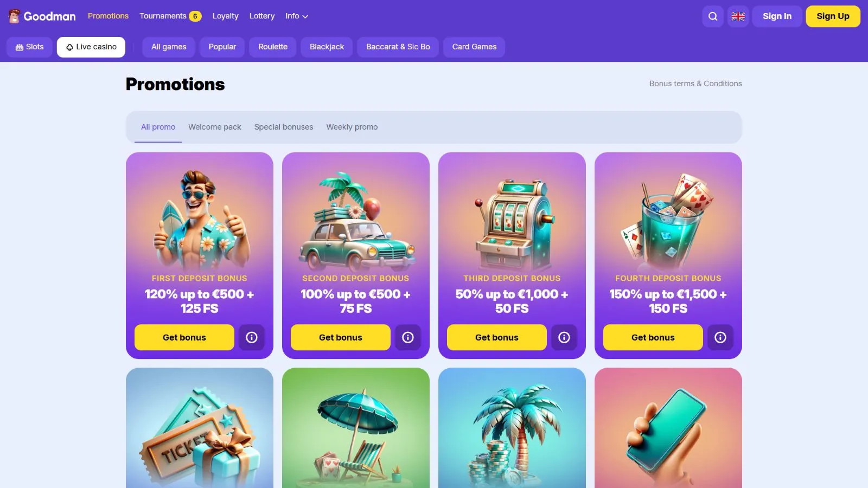This screenshot has height=488, width=868.
Task: Show info for First Deposit Bonus
Action: (252, 337)
